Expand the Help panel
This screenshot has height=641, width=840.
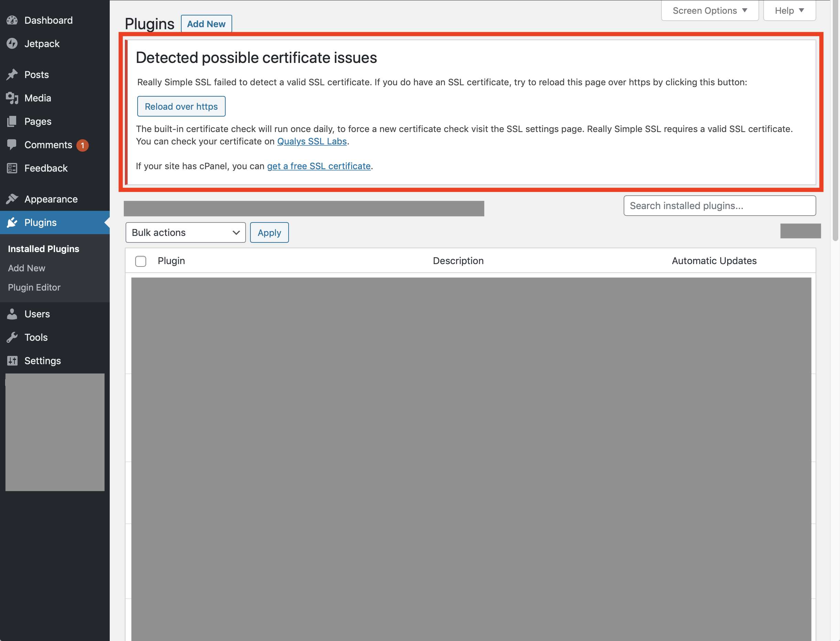click(x=789, y=10)
